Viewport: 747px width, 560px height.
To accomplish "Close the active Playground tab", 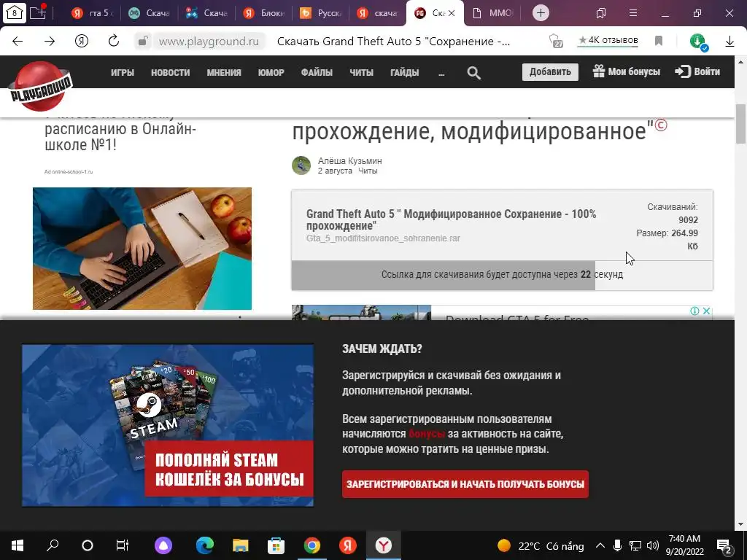I will coord(452,13).
